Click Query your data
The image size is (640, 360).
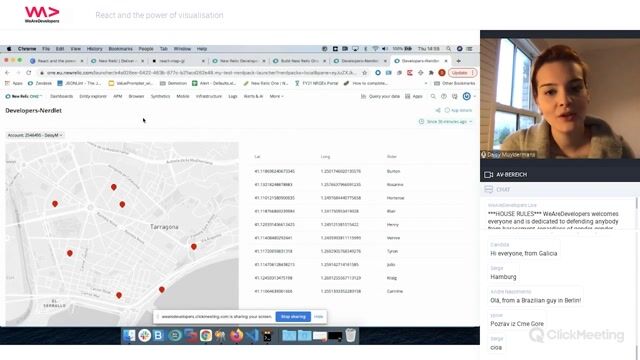(380, 96)
